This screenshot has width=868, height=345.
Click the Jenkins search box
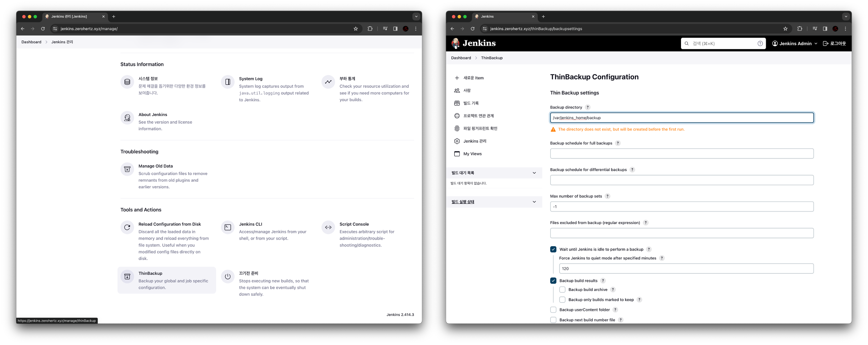723,43
